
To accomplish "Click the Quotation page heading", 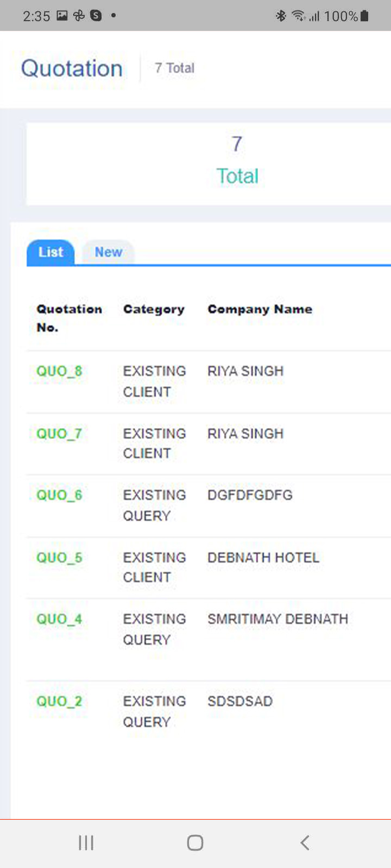I will point(72,68).
